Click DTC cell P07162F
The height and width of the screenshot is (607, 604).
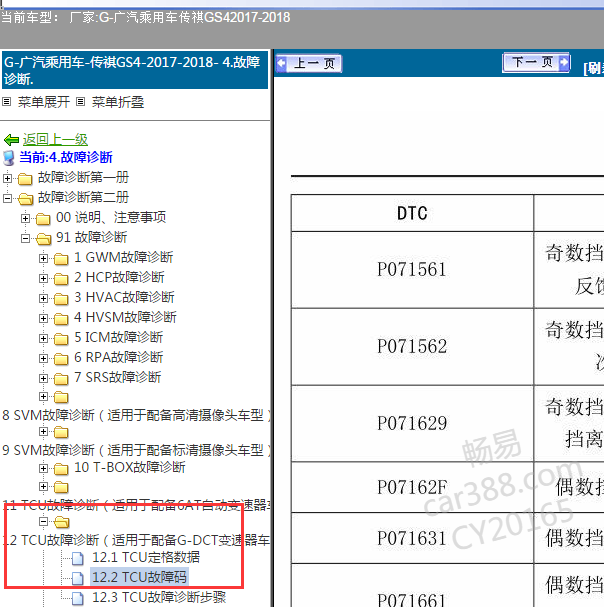coord(412,487)
